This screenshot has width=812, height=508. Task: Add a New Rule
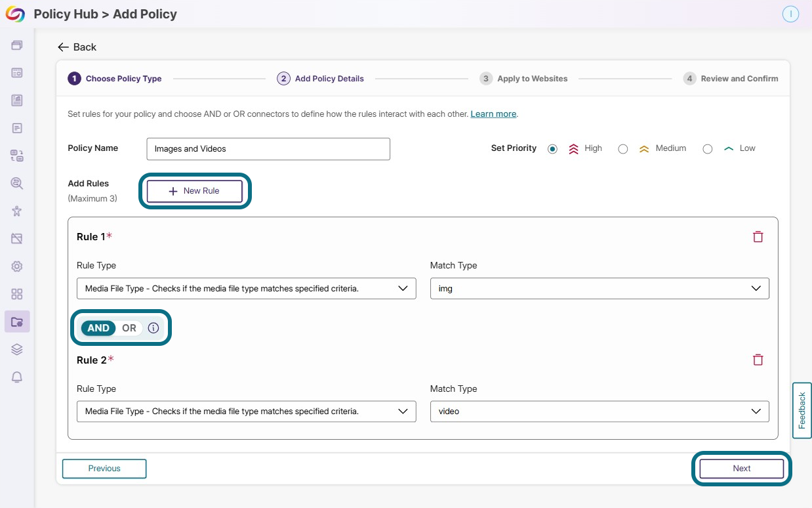[x=195, y=191]
